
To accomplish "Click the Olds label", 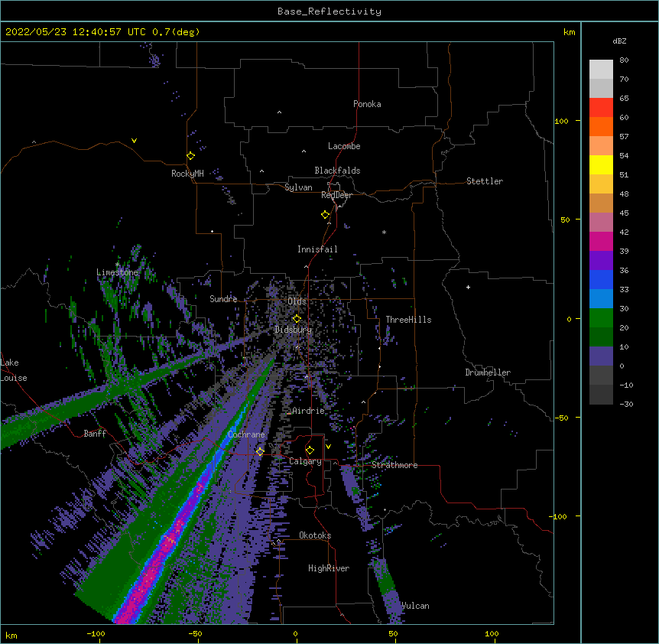I will [x=297, y=301].
